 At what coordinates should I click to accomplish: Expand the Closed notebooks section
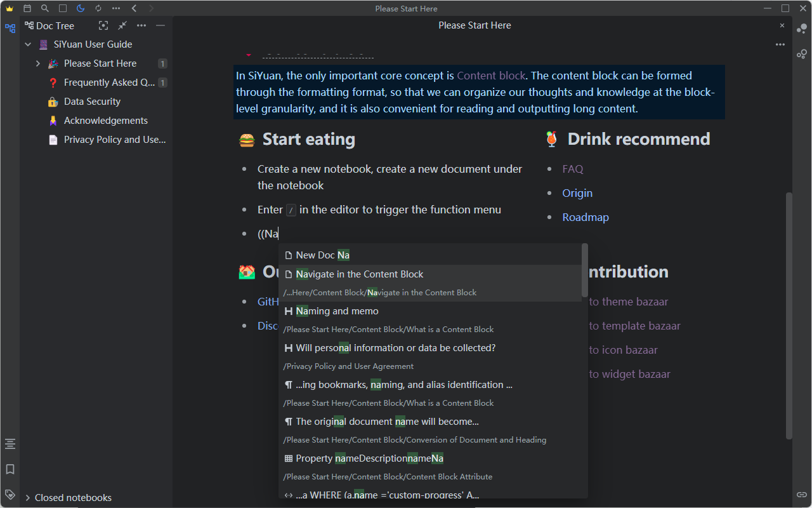(x=28, y=498)
